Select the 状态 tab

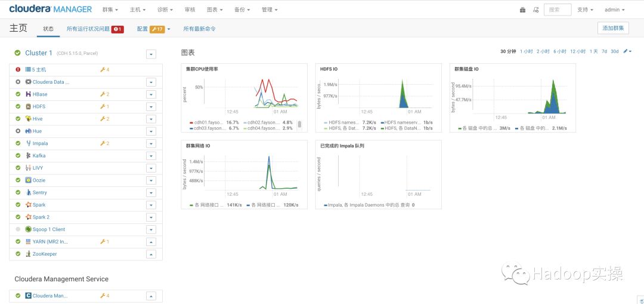click(x=48, y=29)
